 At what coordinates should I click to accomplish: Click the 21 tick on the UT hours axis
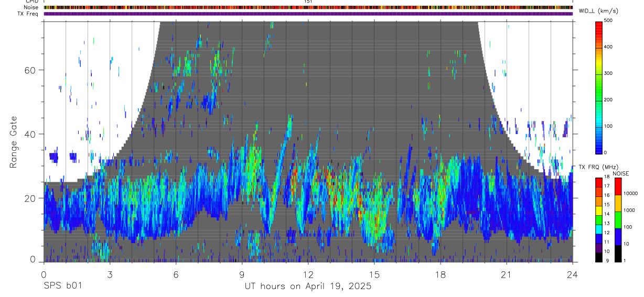507,274
